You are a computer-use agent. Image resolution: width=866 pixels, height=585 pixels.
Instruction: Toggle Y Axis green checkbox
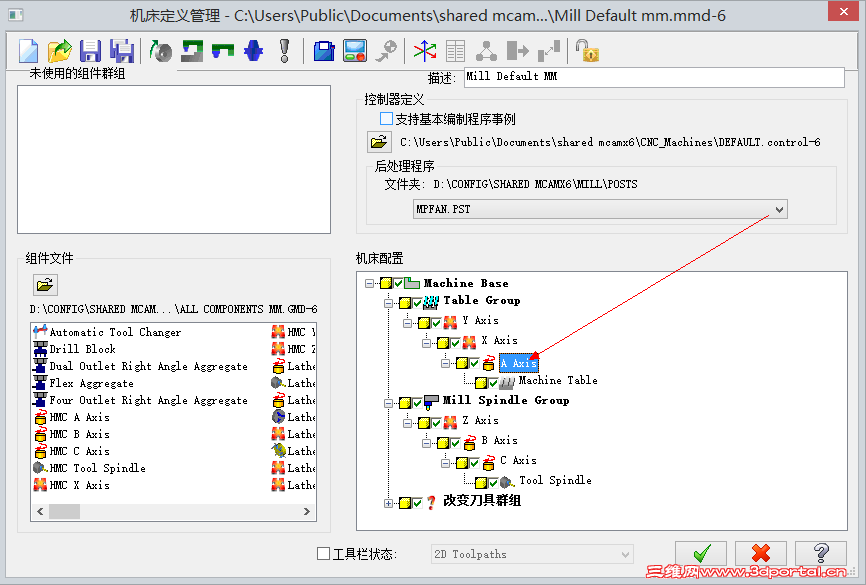click(436, 323)
